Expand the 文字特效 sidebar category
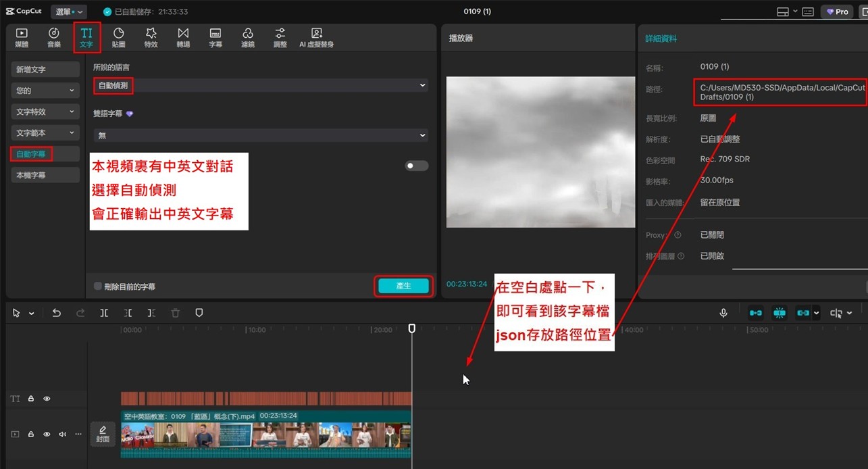The height and width of the screenshot is (469, 868). tap(45, 112)
